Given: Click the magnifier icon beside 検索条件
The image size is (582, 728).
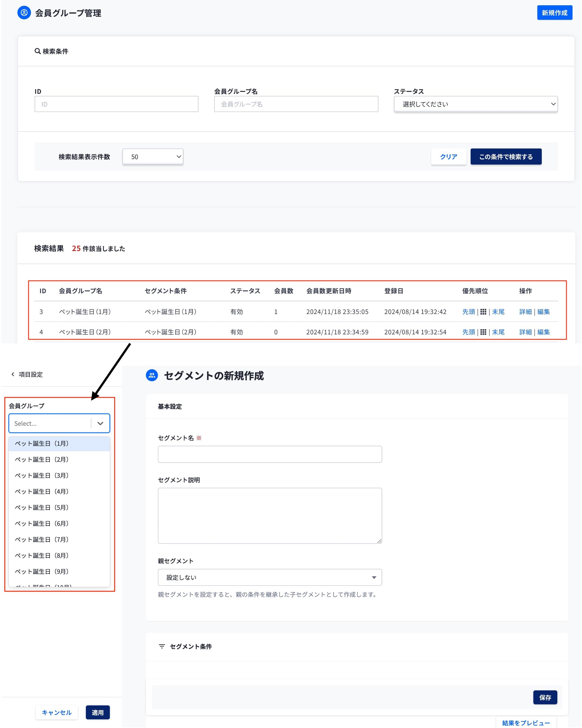Looking at the screenshot, I should 38,51.
